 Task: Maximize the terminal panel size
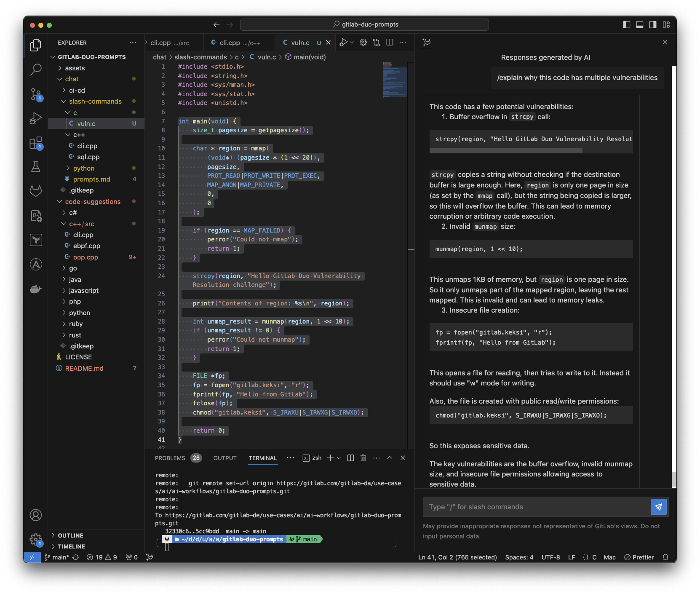pyautogui.click(x=390, y=458)
